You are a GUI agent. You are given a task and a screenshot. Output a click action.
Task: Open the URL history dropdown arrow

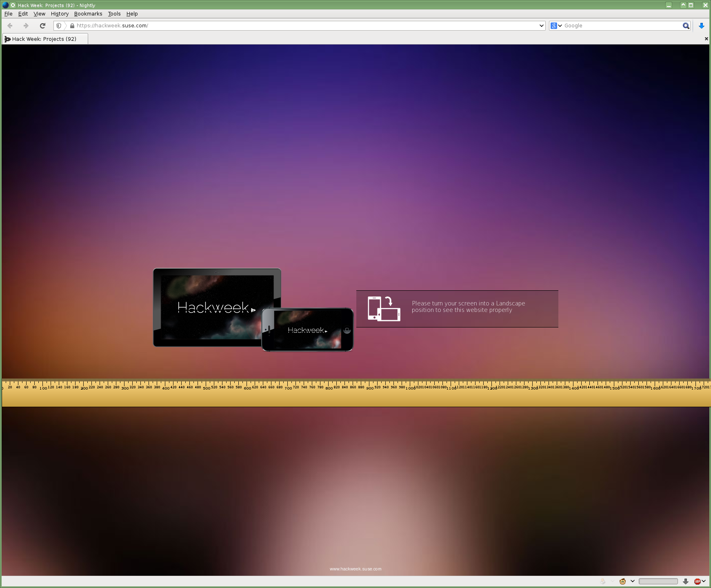tap(541, 26)
